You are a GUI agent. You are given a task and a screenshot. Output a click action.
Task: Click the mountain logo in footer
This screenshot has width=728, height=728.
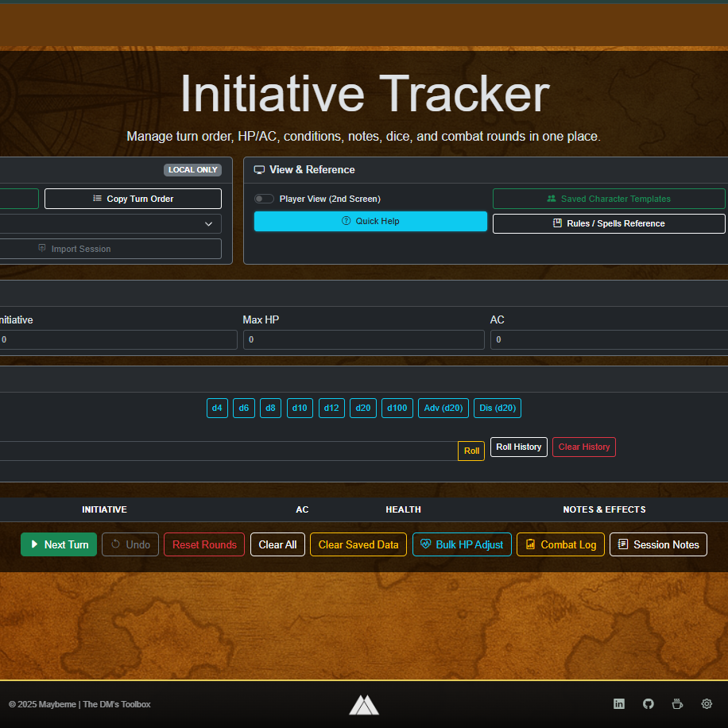pyautogui.click(x=364, y=705)
